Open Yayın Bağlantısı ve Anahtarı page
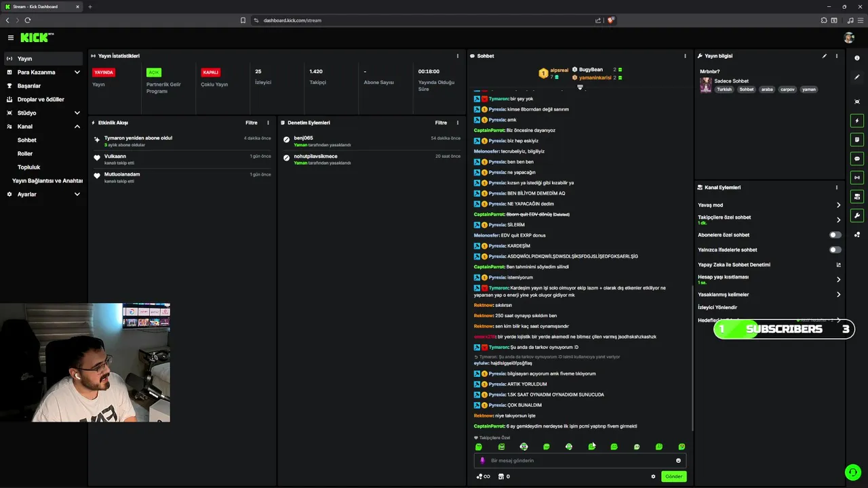Viewport: 868px width, 488px height. coord(47,181)
